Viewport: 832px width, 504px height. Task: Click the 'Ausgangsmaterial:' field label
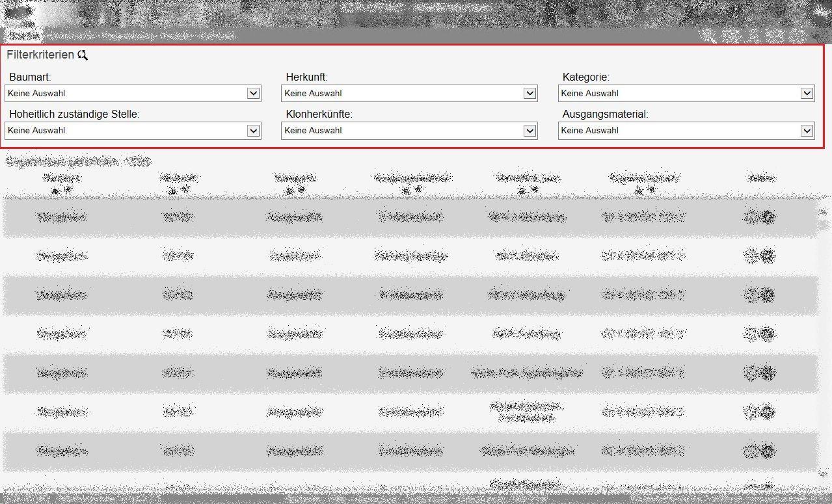point(605,114)
